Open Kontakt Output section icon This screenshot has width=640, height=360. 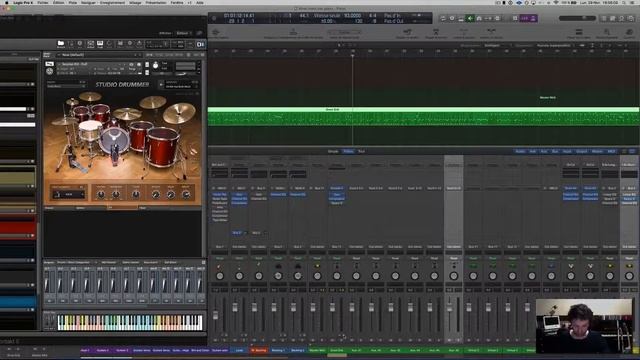click(x=90, y=44)
